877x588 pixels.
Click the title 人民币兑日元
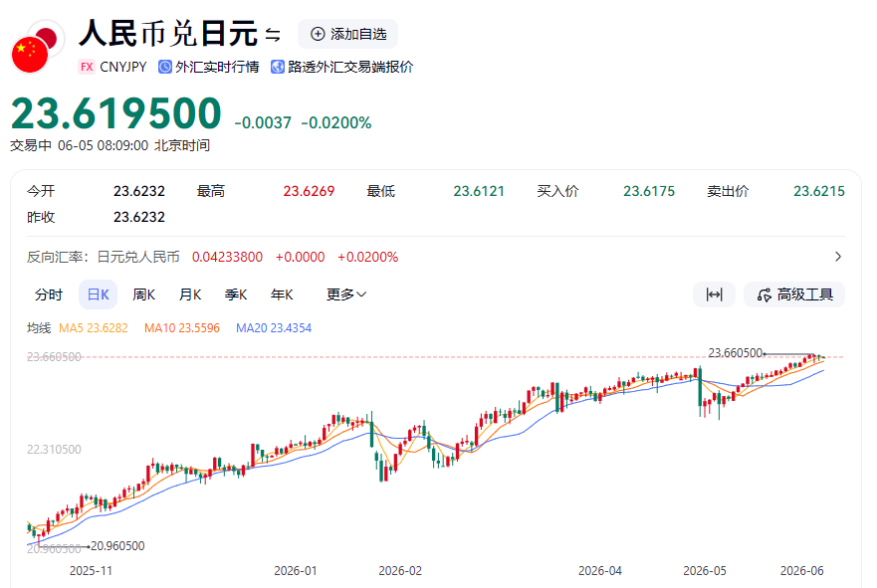pyautogui.click(x=168, y=34)
